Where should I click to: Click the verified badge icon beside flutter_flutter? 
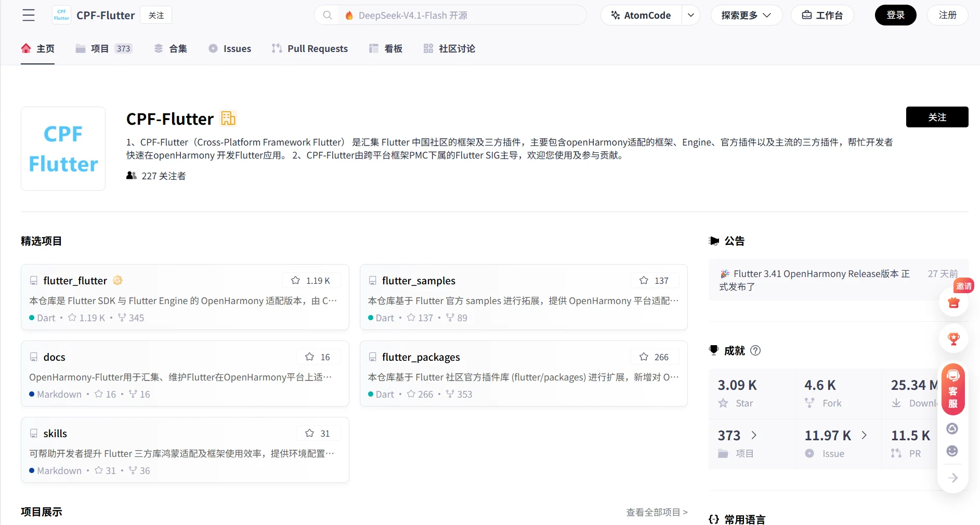click(118, 280)
